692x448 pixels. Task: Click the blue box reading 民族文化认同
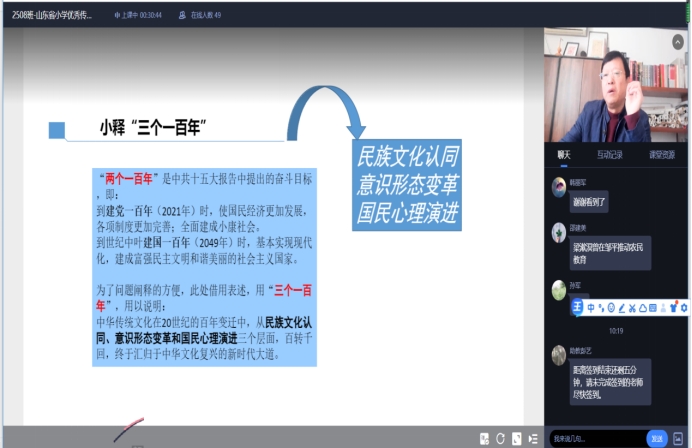coord(407,185)
